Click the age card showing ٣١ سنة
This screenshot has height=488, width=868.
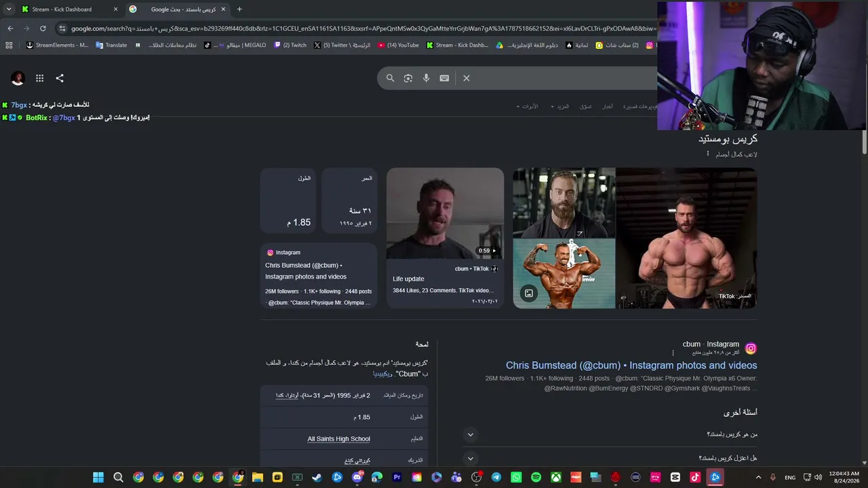pyautogui.click(x=349, y=201)
